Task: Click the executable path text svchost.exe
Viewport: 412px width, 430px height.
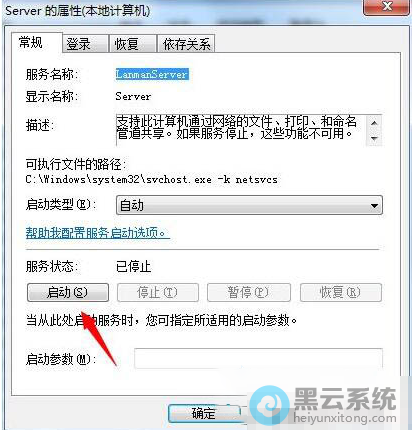Action: pos(178,180)
